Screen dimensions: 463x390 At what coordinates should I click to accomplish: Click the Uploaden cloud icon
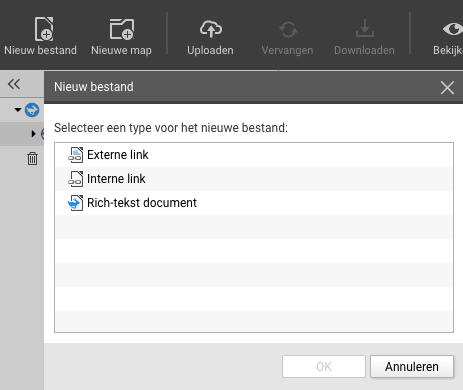point(211,29)
